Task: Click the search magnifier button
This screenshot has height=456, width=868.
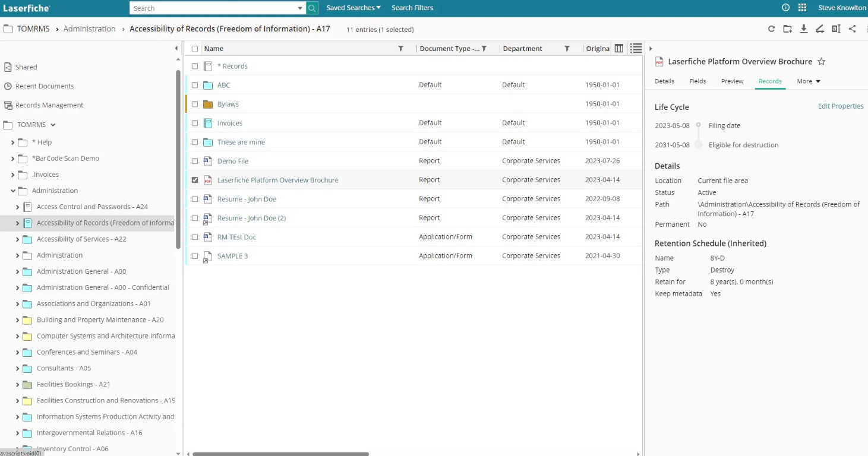Action: 313,8
